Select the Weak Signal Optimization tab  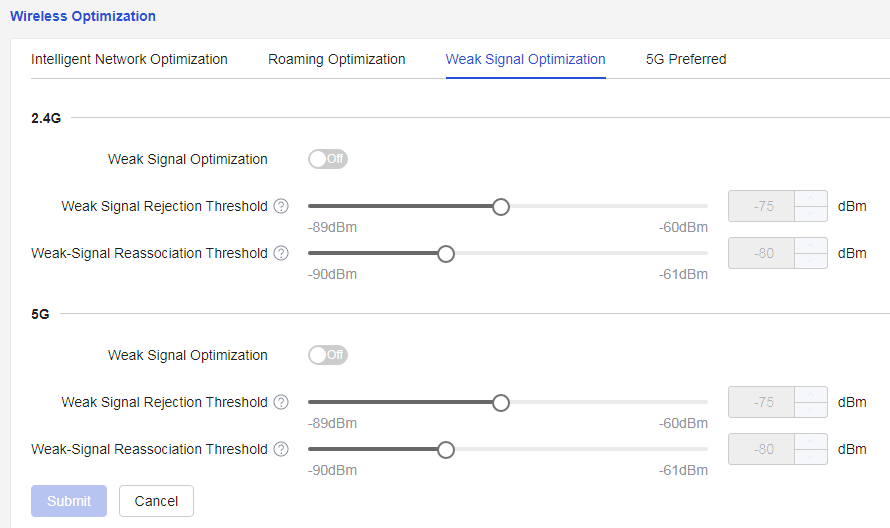click(526, 59)
